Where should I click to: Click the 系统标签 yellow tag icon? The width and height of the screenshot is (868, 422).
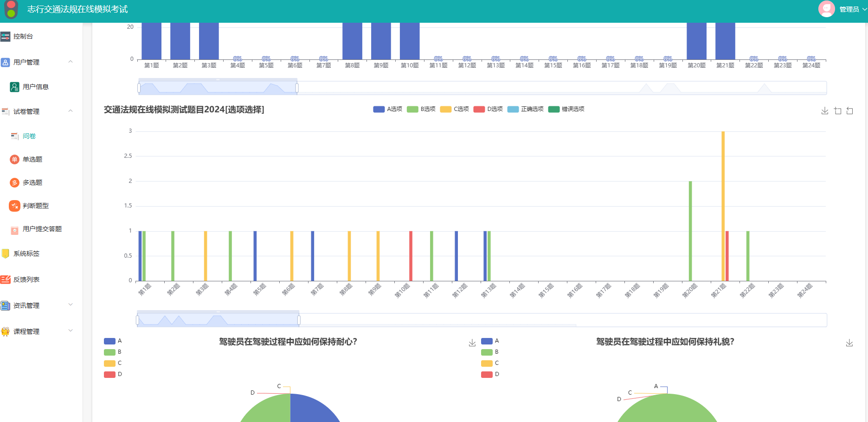(x=6, y=253)
